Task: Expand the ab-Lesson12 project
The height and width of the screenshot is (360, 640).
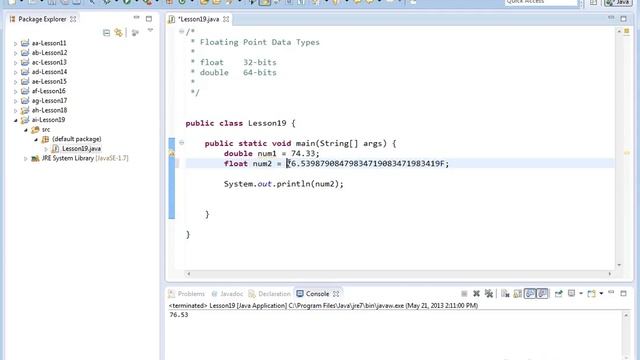Action: [16, 53]
